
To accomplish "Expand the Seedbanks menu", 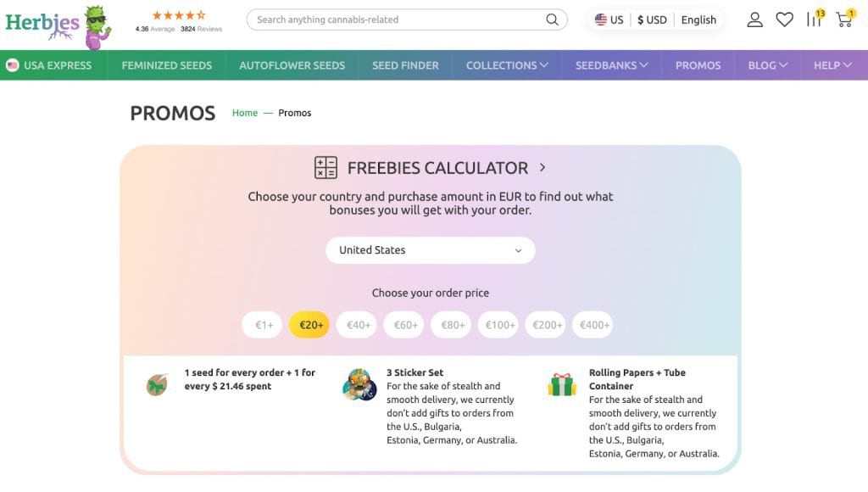I will point(611,65).
